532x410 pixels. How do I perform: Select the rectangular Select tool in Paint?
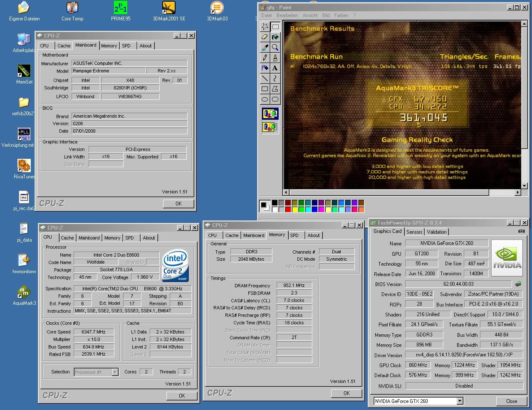click(x=275, y=27)
